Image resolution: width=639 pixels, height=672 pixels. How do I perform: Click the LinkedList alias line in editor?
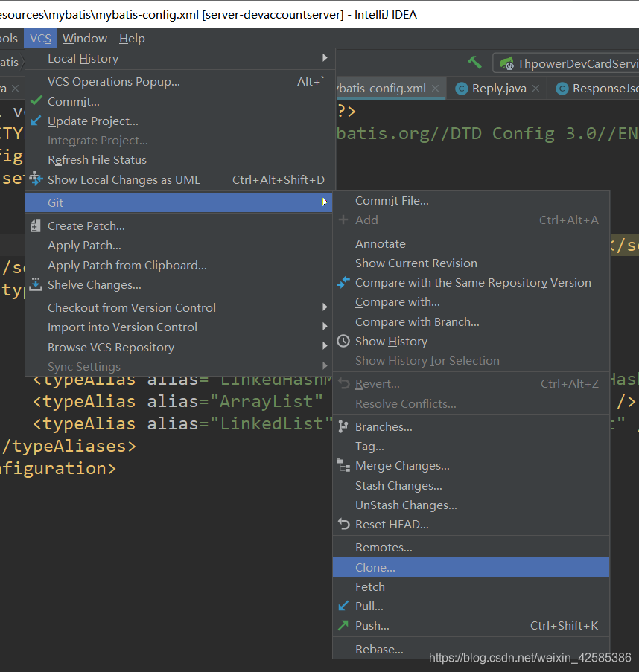(x=182, y=424)
